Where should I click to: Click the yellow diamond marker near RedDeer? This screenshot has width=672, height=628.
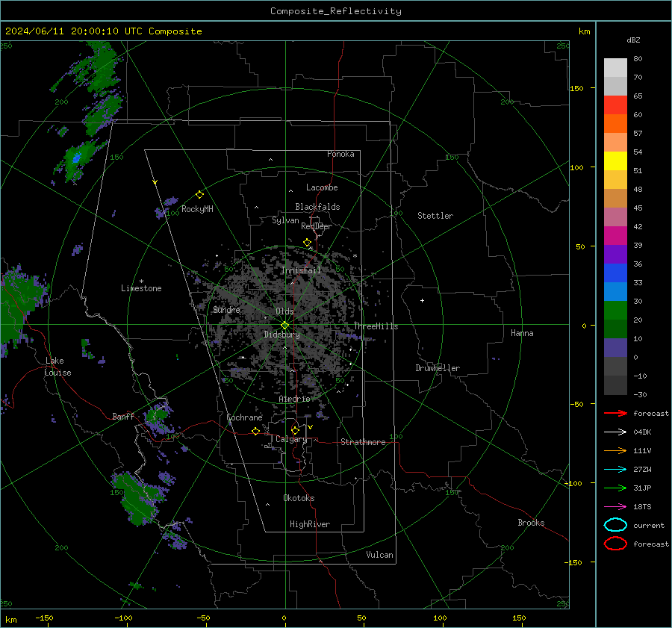[x=307, y=243]
